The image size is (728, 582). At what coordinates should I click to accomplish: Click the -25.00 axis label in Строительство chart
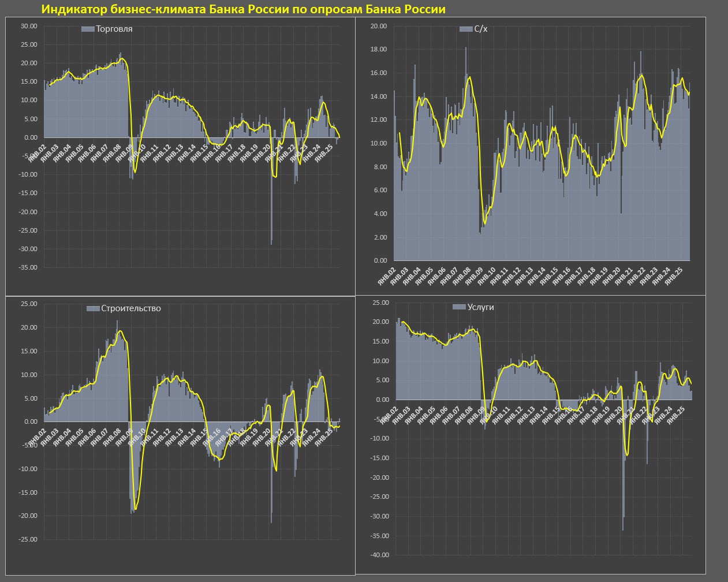coord(28,539)
